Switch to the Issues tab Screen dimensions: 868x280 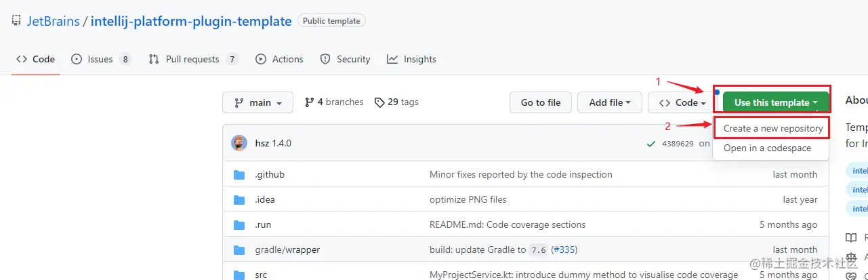(x=101, y=59)
